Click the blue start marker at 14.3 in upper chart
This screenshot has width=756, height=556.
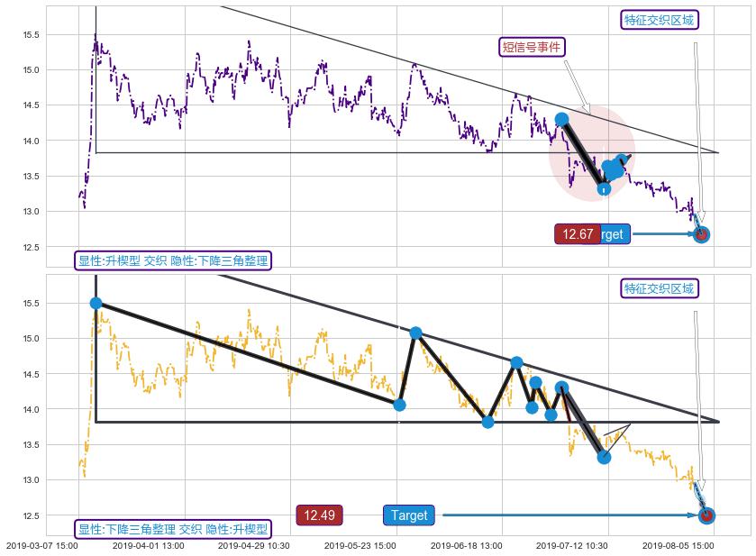click(x=561, y=119)
